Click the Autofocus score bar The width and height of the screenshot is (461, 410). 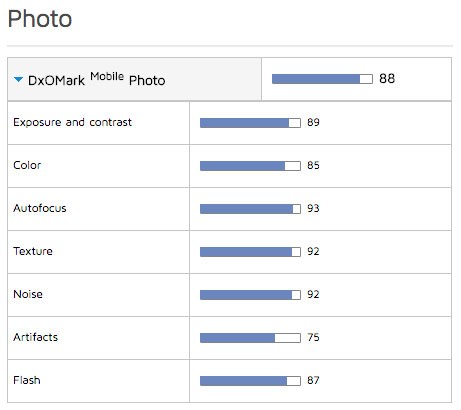[250, 209]
